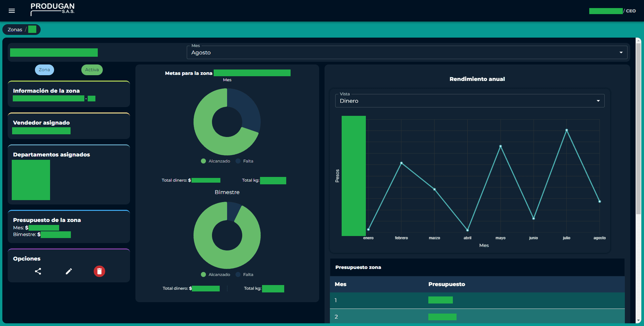Click the CEO user label at top right
Viewport: 644px width, 326px height.
(631, 11)
